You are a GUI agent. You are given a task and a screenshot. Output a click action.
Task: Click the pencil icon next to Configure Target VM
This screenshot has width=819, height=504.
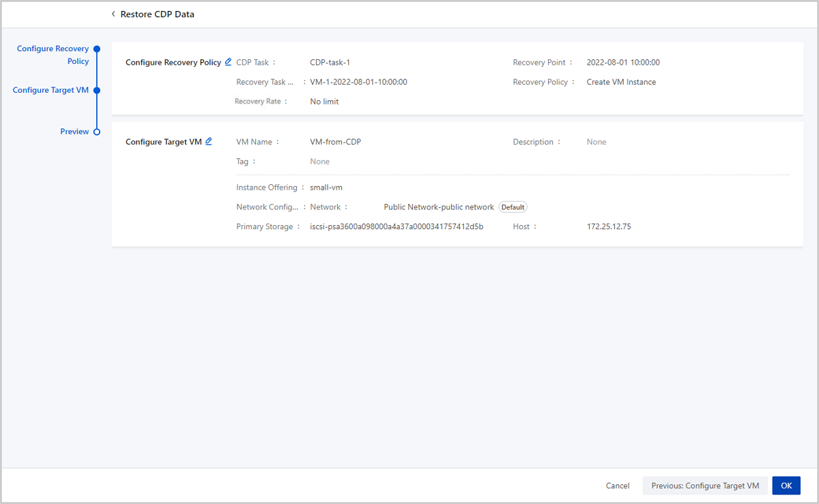coord(209,142)
